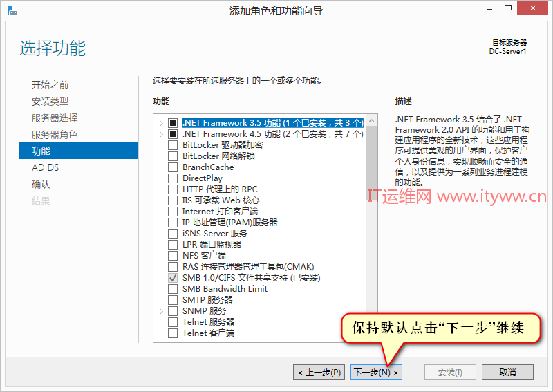Check the DirectPlay checkbox

click(x=173, y=178)
